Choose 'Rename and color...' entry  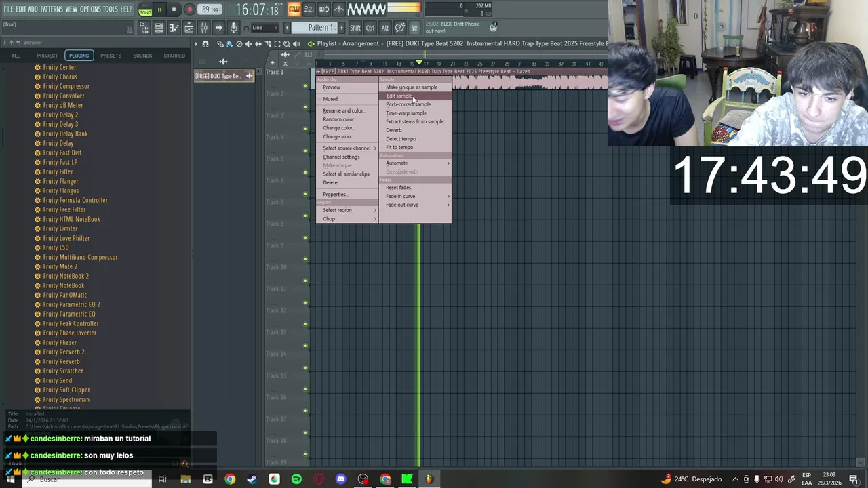pyautogui.click(x=347, y=111)
